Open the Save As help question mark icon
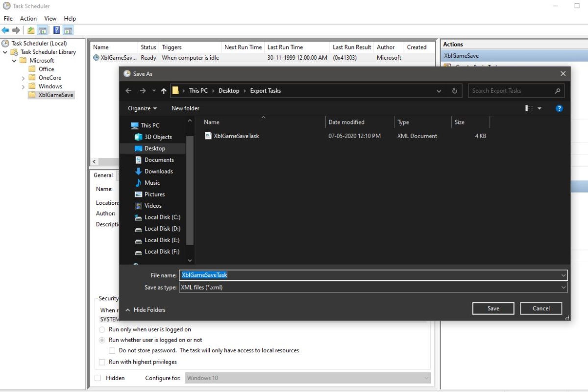The height and width of the screenshot is (392, 588). 559,108
